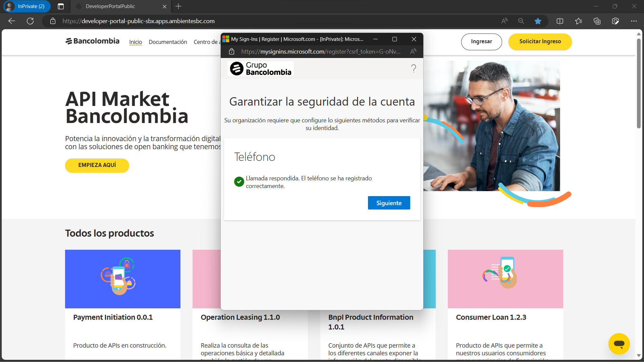Viewport: 644px width, 362px height.
Task: Maximize the My Sign-Ins popup window
Action: coord(394,39)
